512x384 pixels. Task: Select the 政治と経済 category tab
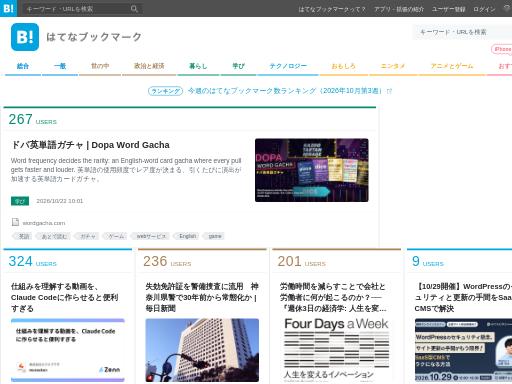(149, 66)
